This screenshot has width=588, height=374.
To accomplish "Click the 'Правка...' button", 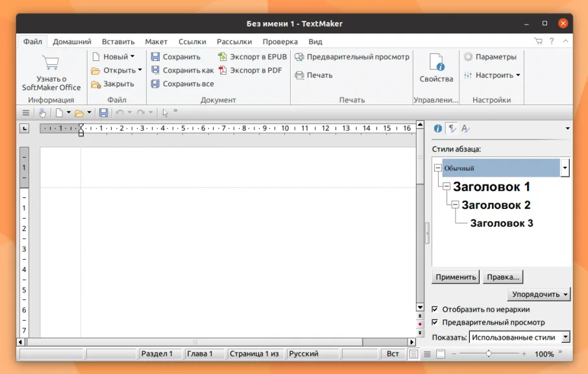I will pos(503,277).
